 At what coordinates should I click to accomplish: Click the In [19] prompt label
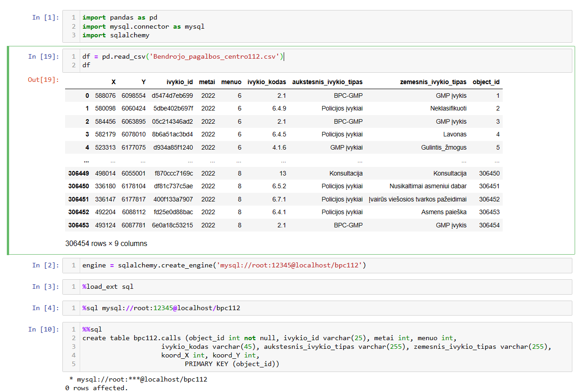click(44, 56)
